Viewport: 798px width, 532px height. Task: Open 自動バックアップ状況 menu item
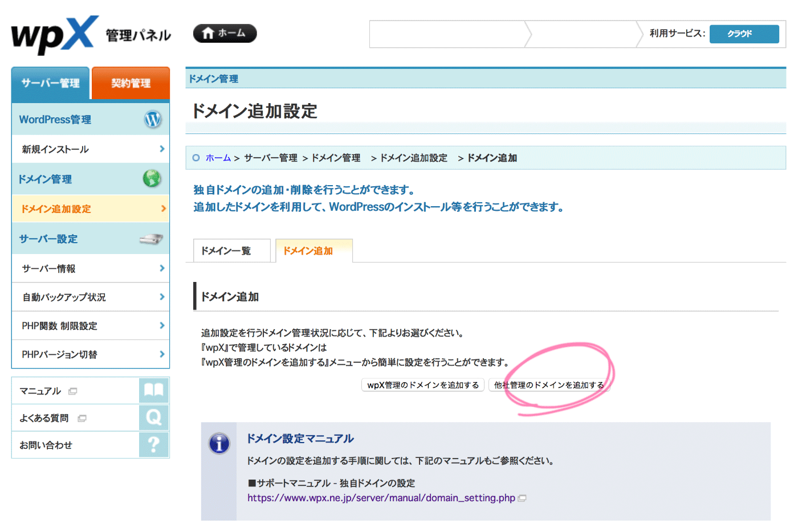point(91,297)
